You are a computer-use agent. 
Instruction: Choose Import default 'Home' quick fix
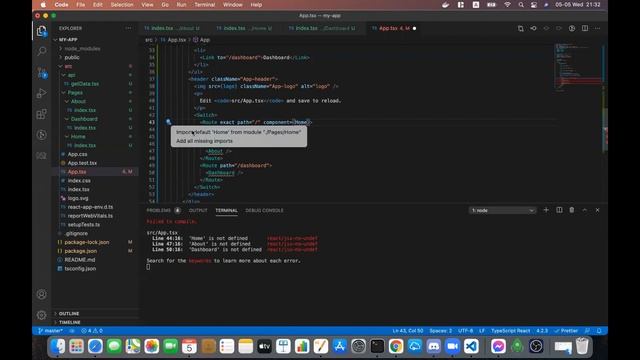(238, 132)
